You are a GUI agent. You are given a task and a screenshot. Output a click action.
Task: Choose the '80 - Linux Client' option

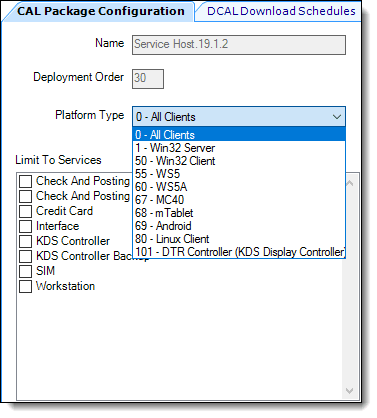click(x=239, y=239)
